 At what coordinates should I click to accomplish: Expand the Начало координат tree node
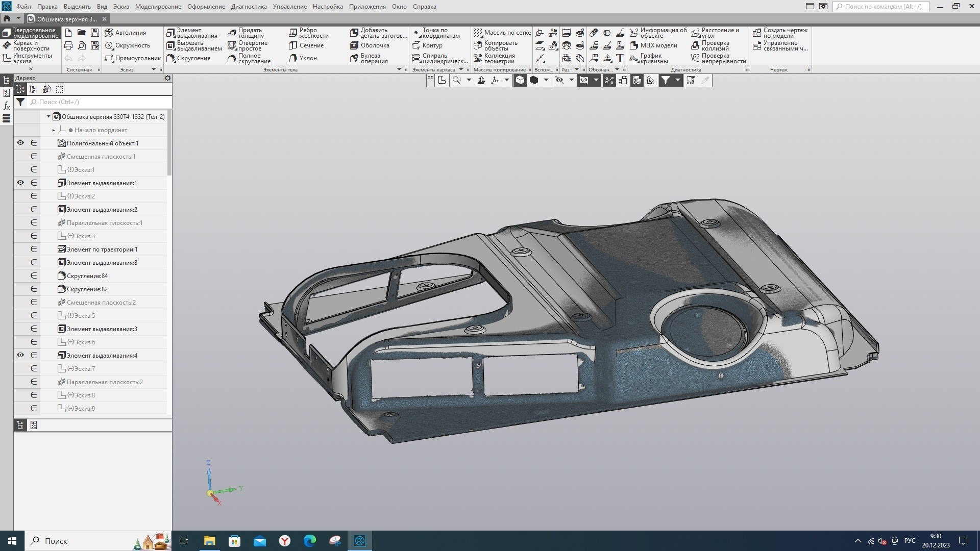point(54,130)
